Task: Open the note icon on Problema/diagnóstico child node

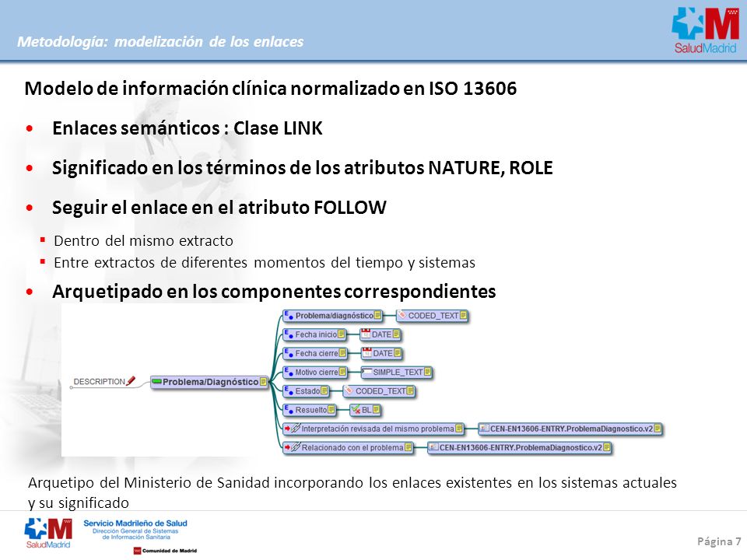Action: [x=378, y=315]
